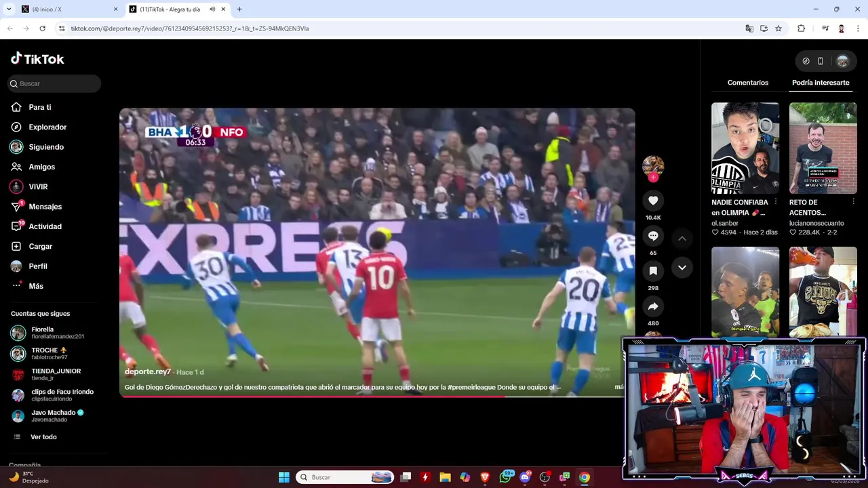Viewport: 868px width, 488px height.
Task: Open a new browser tab
Action: click(x=239, y=9)
